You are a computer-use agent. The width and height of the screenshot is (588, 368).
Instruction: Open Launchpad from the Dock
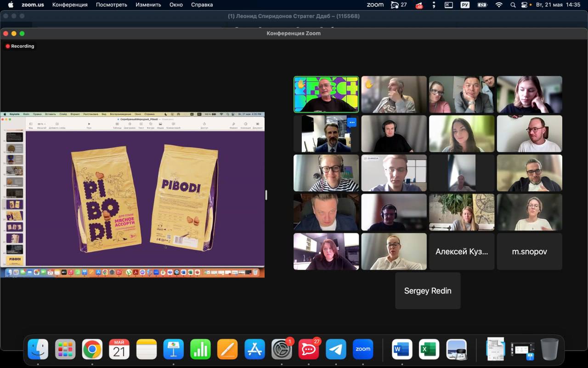(65, 350)
